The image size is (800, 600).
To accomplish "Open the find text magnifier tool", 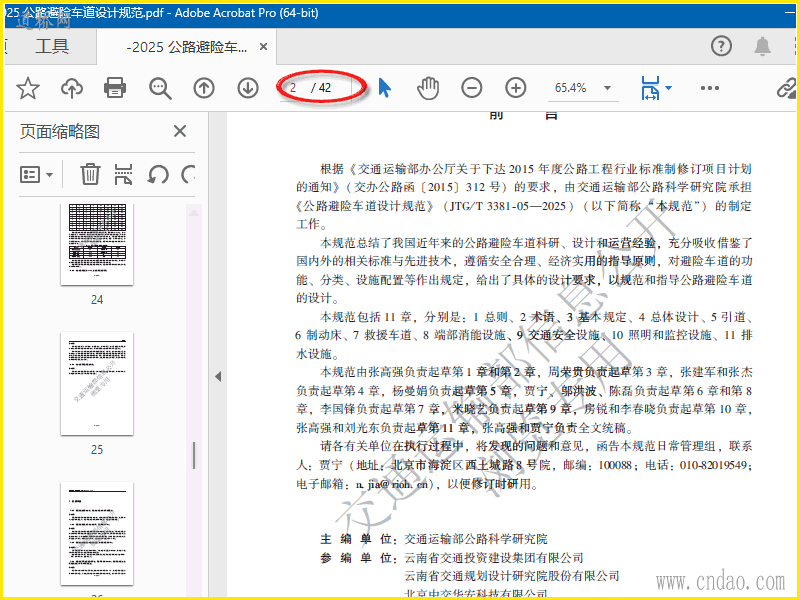I will (160, 88).
